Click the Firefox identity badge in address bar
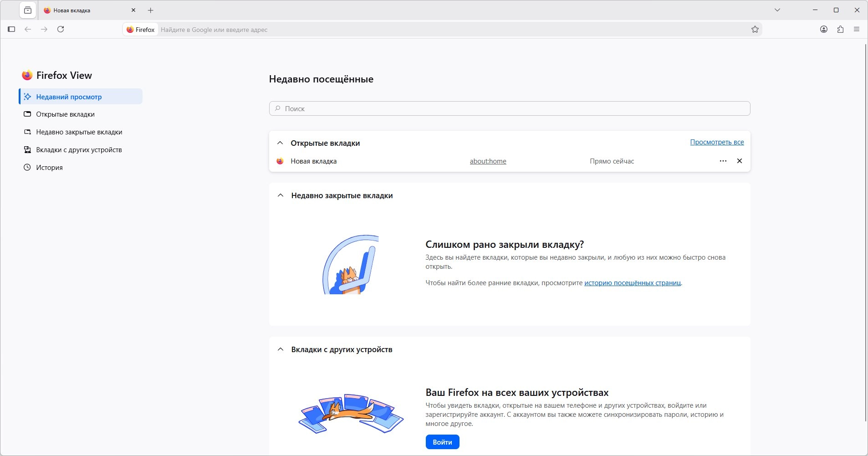This screenshot has height=456, width=868. (141, 30)
